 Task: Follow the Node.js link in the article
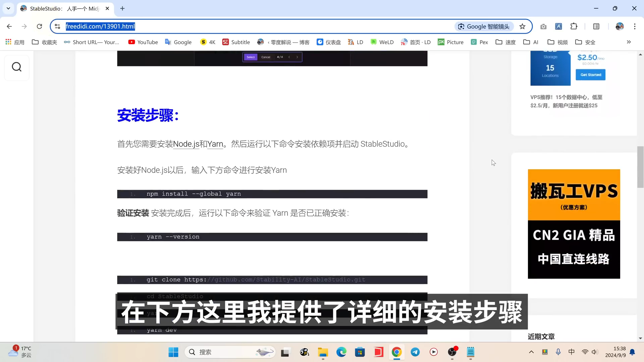point(186,144)
